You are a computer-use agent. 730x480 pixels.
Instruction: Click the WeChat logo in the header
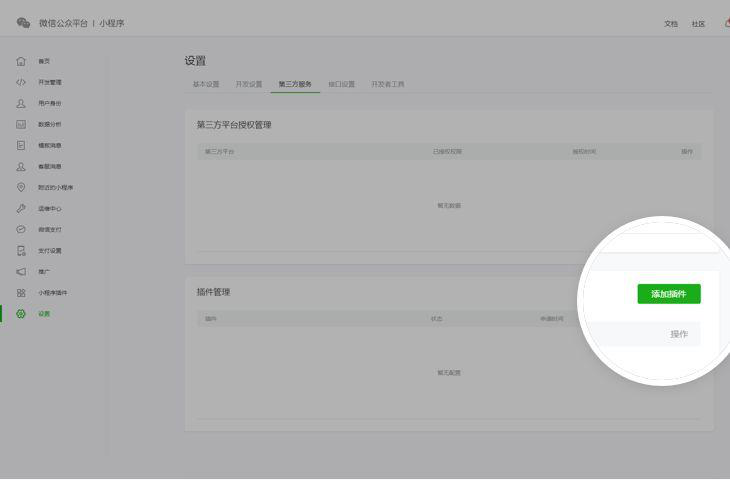[23, 23]
